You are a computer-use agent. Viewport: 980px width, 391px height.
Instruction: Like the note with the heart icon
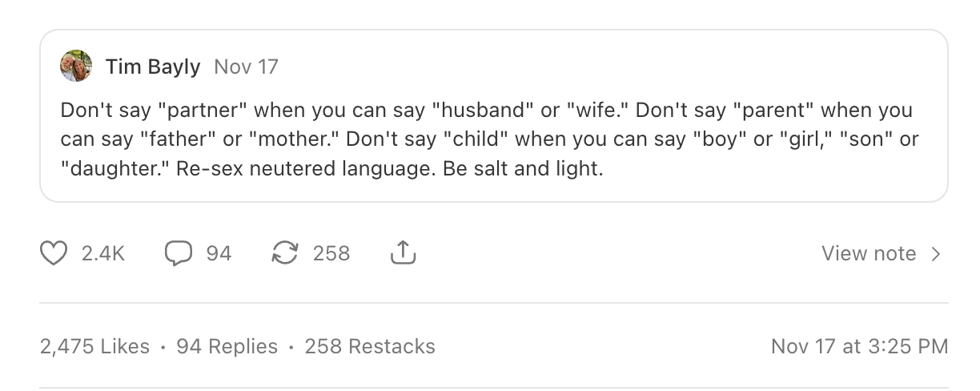54,254
